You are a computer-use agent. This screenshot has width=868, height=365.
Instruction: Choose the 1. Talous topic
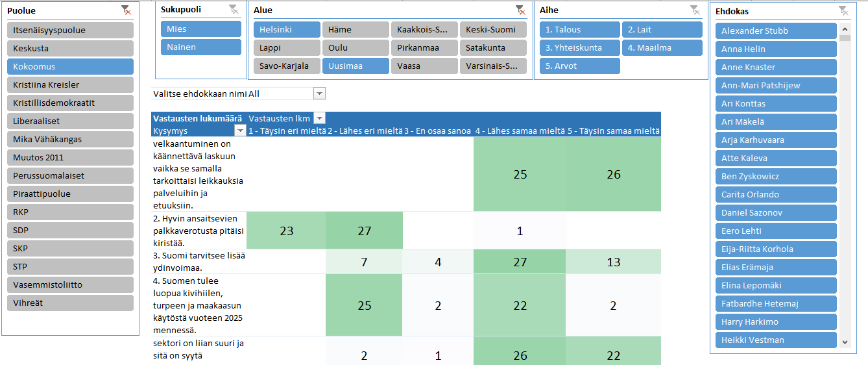[x=579, y=30]
